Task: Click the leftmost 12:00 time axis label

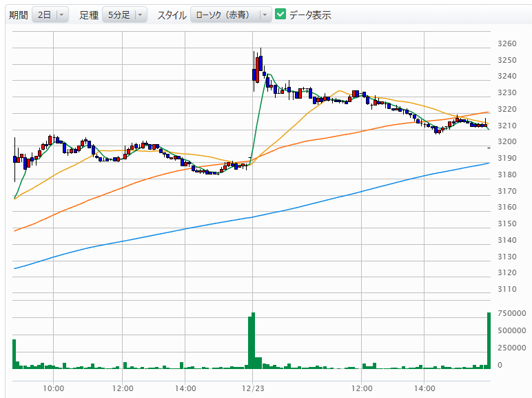Action: pyautogui.click(x=122, y=388)
